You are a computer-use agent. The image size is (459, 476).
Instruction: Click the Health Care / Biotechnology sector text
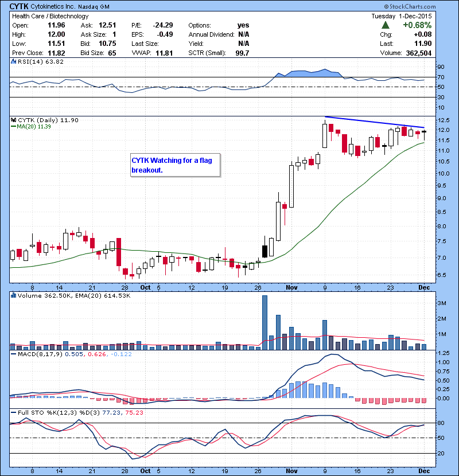(50, 16)
